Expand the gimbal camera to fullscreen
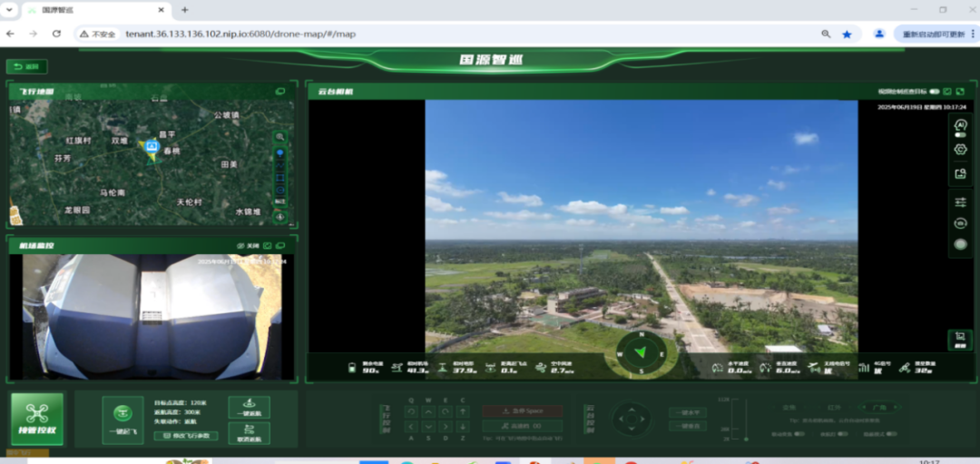Image resolution: width=980 pixels, height=464 pixels. [960, 92]
